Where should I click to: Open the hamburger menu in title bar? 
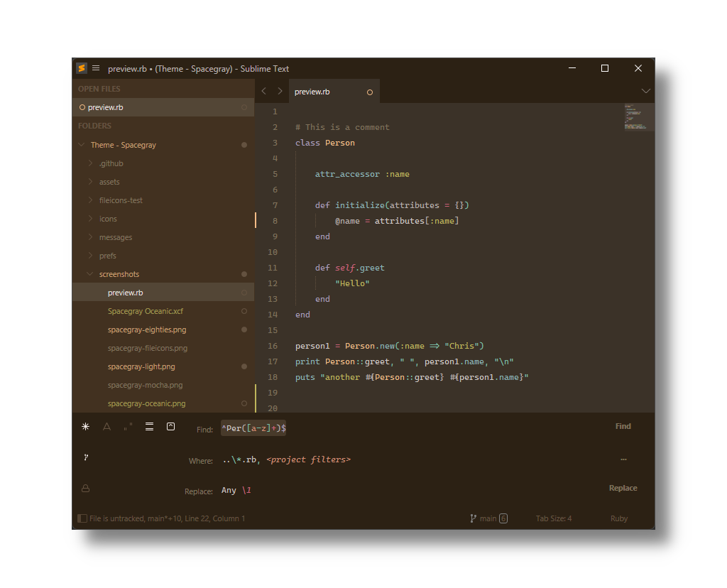pyautogui.click(x=96, y=68)
